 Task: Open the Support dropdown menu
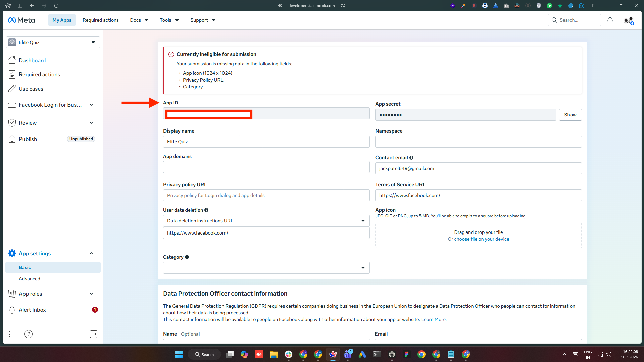203,20
